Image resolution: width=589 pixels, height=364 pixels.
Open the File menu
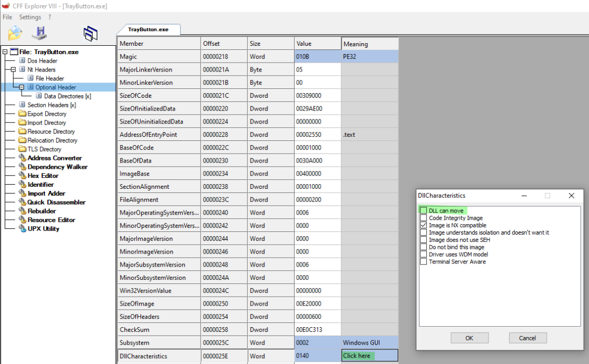point(7,17)
